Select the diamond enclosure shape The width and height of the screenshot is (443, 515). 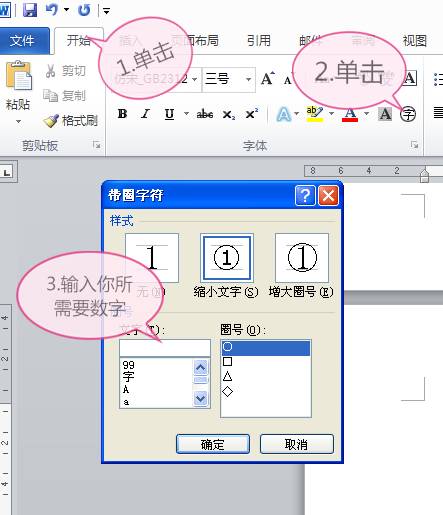(227, 391)
